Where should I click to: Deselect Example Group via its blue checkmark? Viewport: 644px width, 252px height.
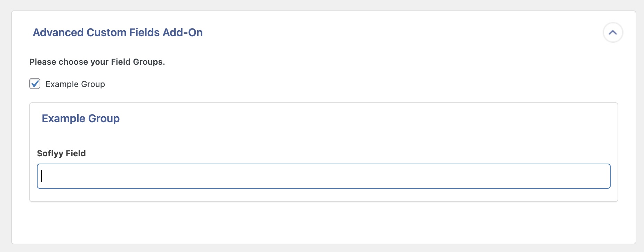pos(35,84)
